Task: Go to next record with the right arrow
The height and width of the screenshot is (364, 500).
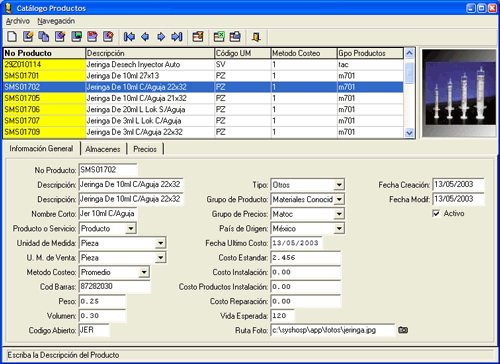Action: tap(161, 36)
